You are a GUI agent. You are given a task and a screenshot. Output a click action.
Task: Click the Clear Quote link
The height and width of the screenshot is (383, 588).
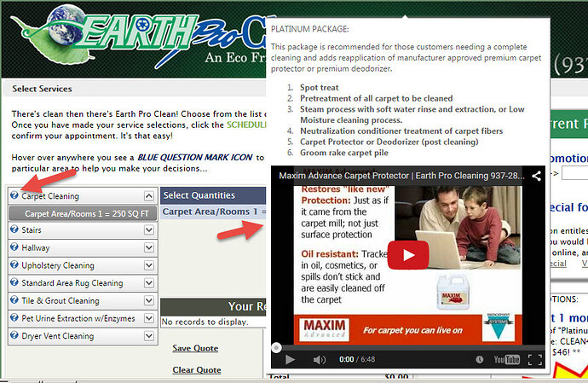[x=196, y=370]
